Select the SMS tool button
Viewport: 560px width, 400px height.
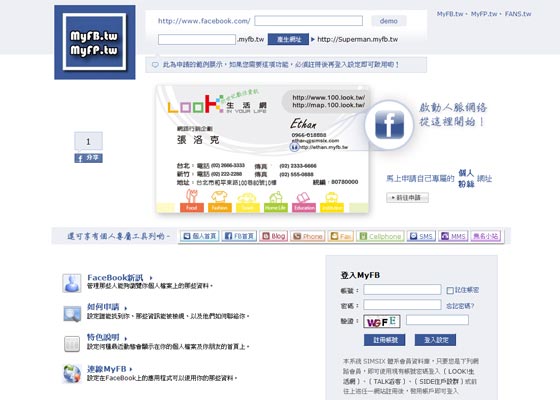[x=421, y=236]
